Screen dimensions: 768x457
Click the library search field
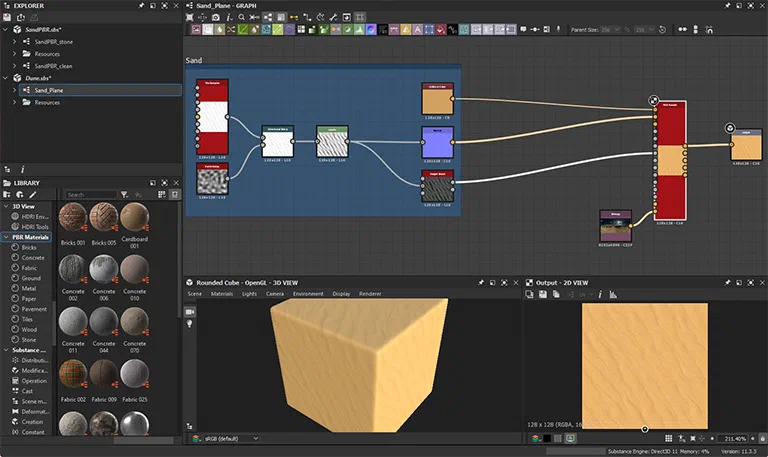[91, 194]
